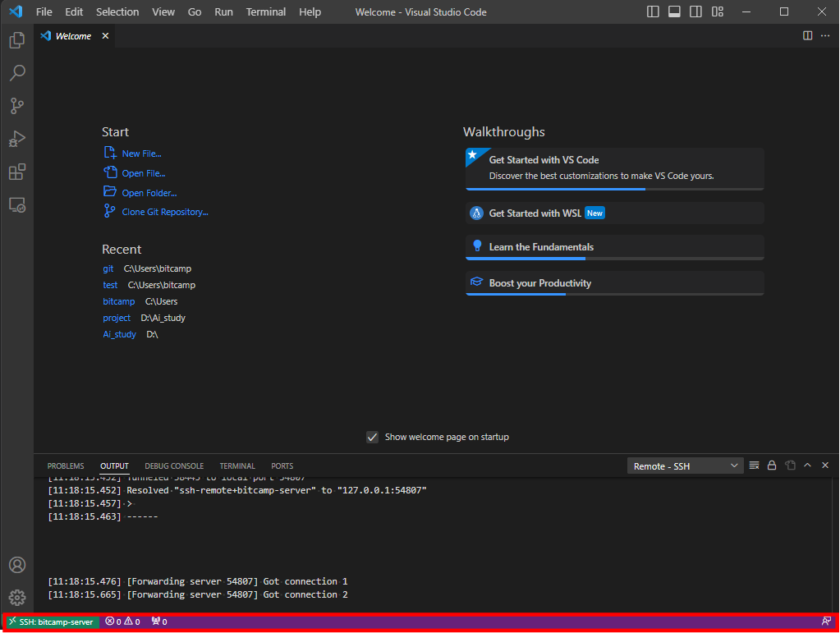This screenshot has height=633, width=840.
Task: Toggle the bottom panel layout icon
Action: [x=674, y=11]
